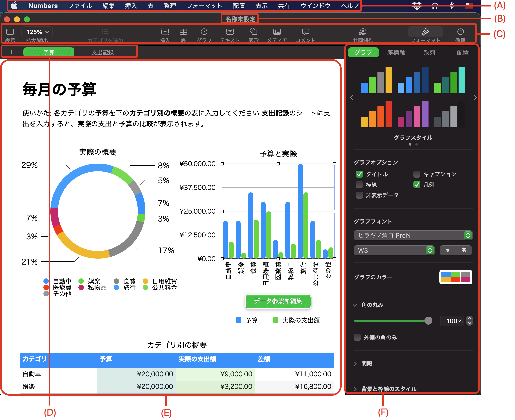The height and width of the screenshot is (420, 515).
Task: Expand the 間隔 section
Action: coord(355,364)
